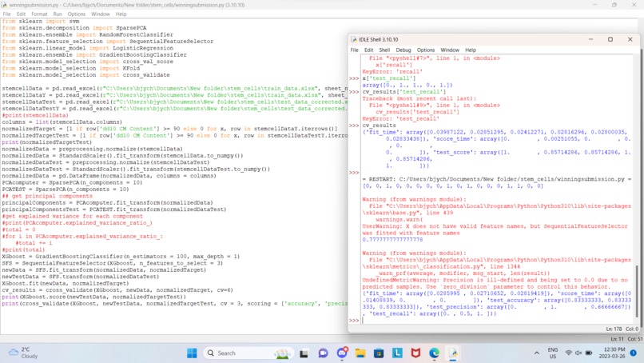The width and height of the screenshot is (644, 363).
Task: Launch Teams Chat from the taskbar
Action: point(324,353)
